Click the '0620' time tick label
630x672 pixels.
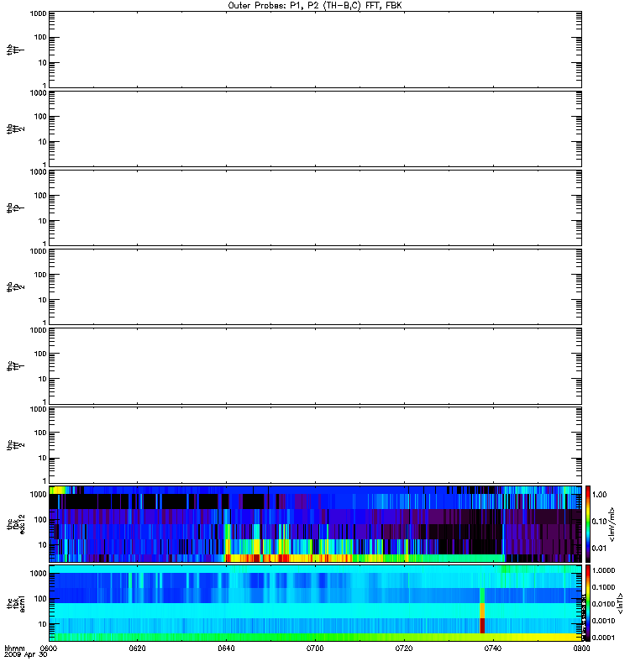(x=137, y=648)
